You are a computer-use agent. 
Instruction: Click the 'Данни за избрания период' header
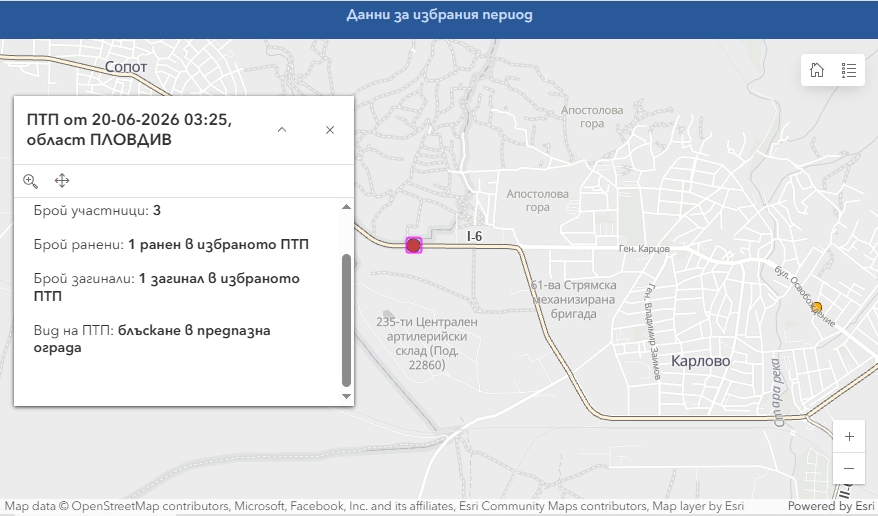click(439, 15)
